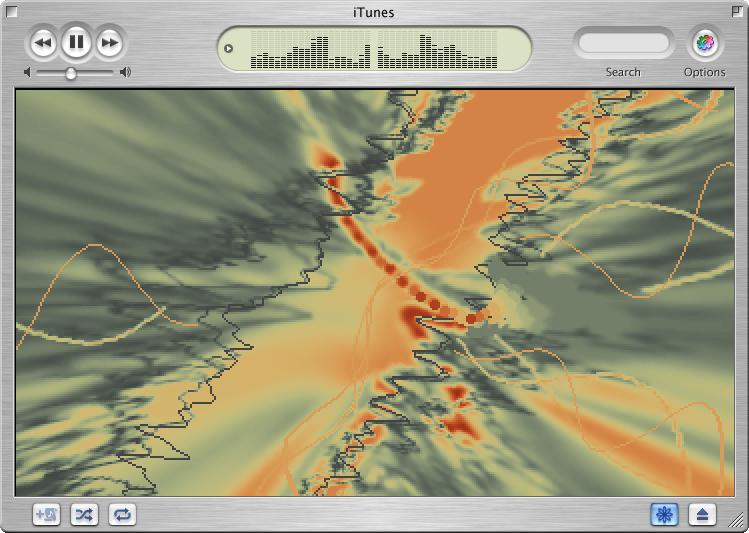Click the volume slider knob
This screenshot has width=749, height=533.
[x=71, y=73]
